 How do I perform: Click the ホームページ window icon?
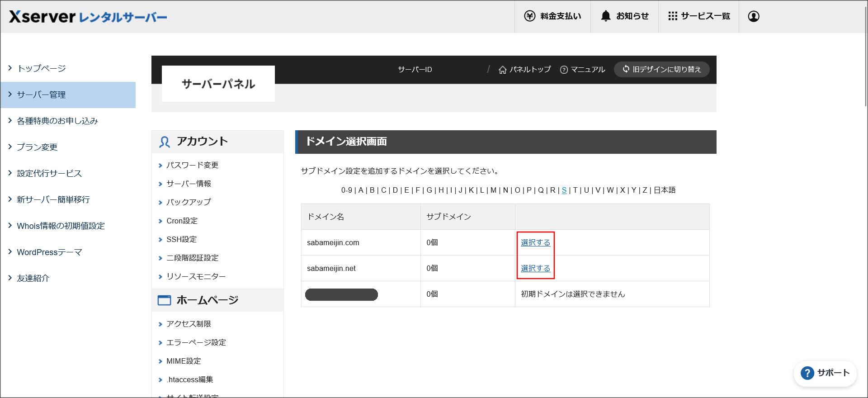point(164,300)
